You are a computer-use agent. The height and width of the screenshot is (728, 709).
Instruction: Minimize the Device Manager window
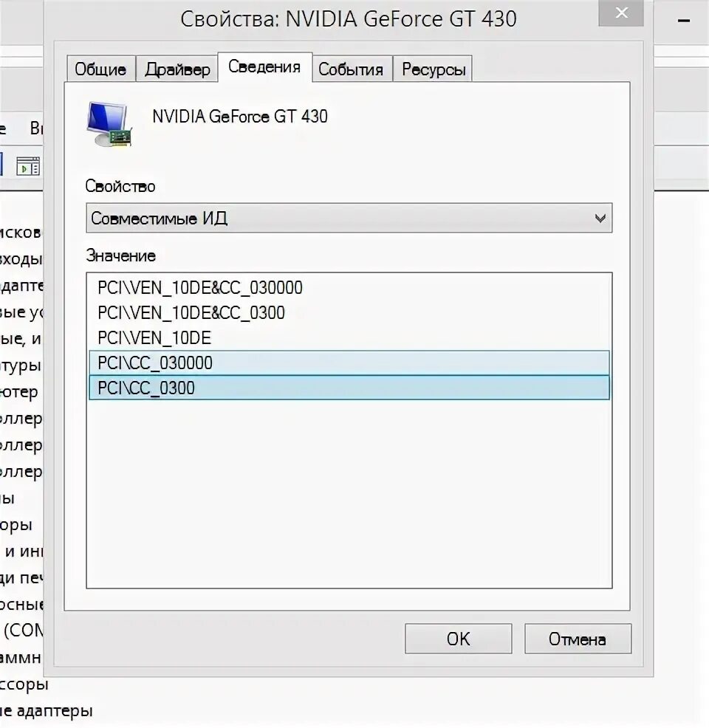(683, 21)
